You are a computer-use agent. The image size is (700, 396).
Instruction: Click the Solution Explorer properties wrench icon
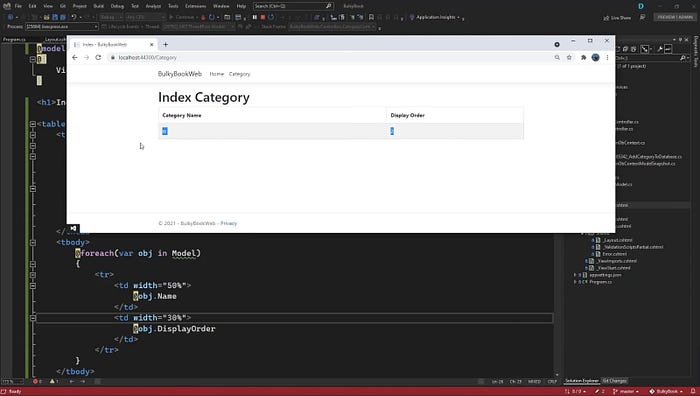[x=660, y=49]
